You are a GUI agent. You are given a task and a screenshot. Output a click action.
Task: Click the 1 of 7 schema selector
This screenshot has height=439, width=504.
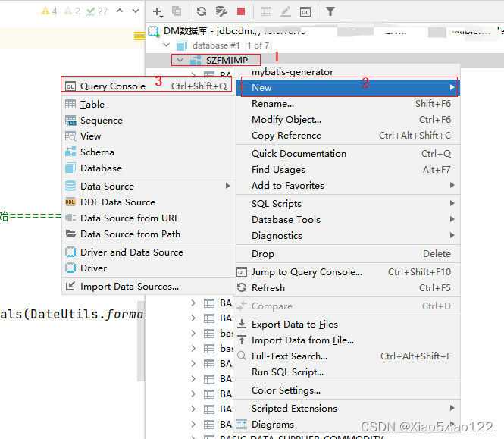point(258,45)
